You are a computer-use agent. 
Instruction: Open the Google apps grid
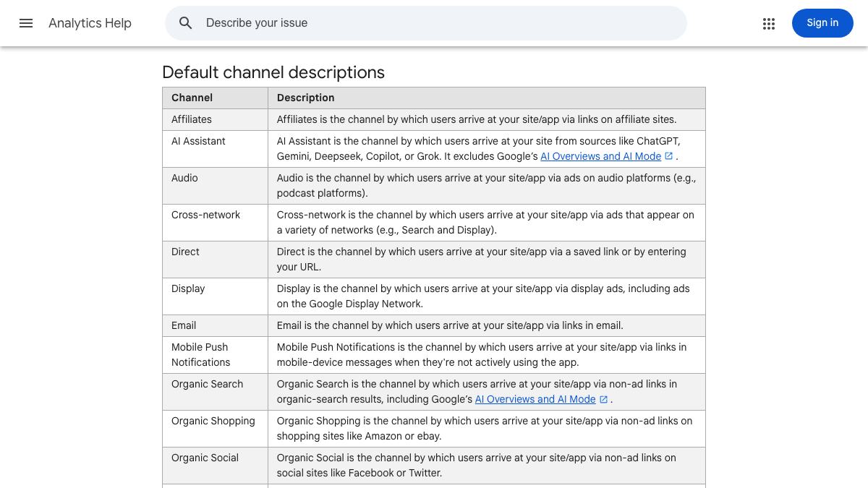click(x=769, y=24)
